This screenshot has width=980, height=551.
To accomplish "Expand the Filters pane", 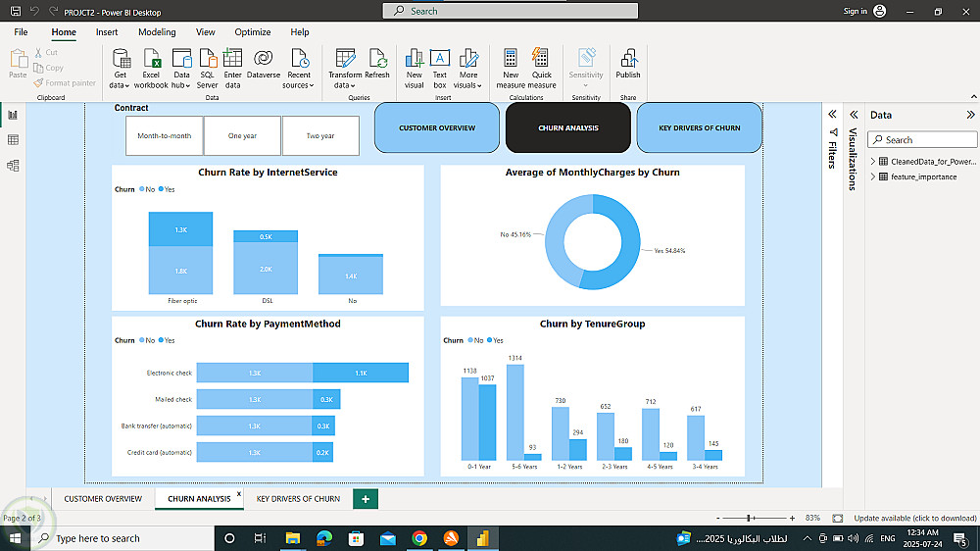I will click(x=832, y=115).
